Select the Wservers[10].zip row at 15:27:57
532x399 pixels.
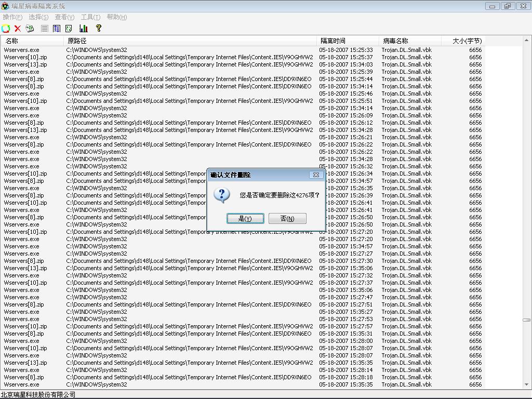point(243,326)
